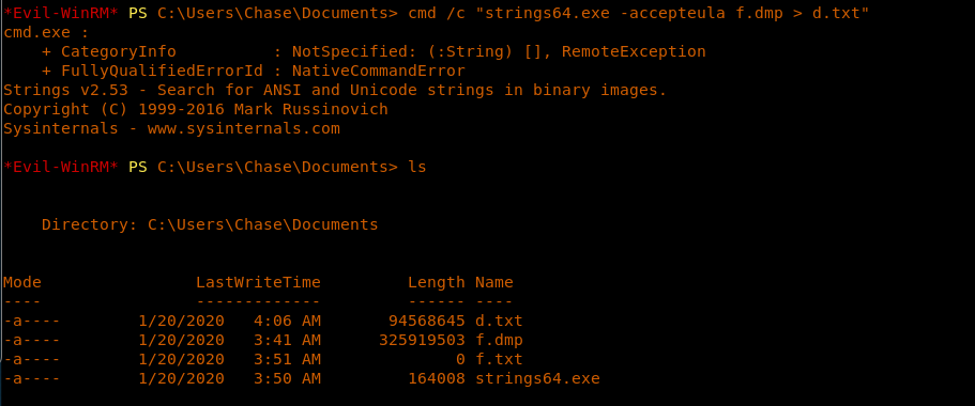
Task: Click the Name column header
Action: coord(494,283)
